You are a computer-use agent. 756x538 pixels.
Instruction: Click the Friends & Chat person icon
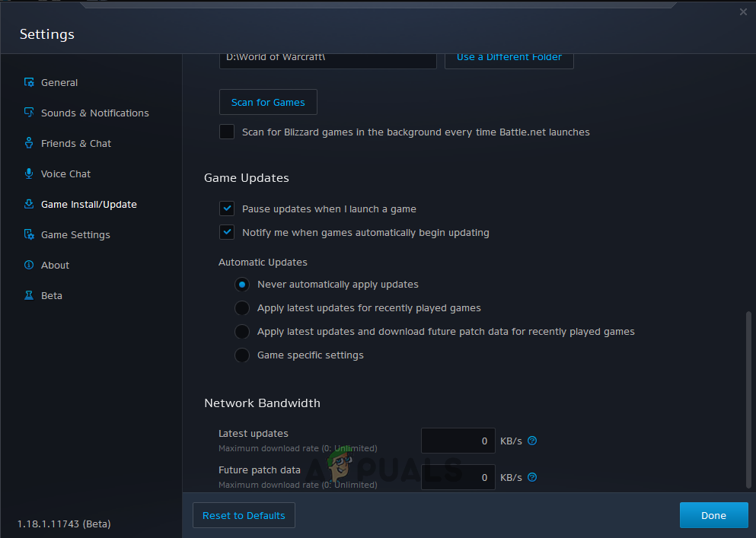(29, 143)
